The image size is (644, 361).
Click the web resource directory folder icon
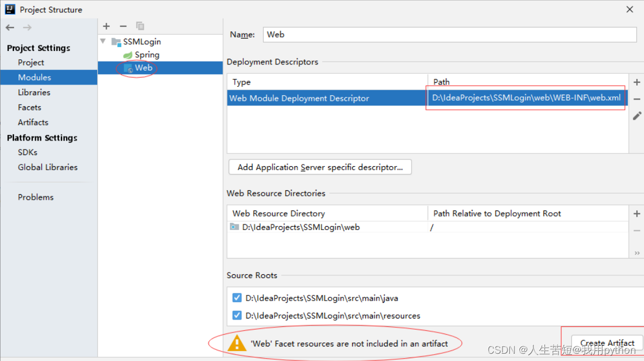click(234, 227)
